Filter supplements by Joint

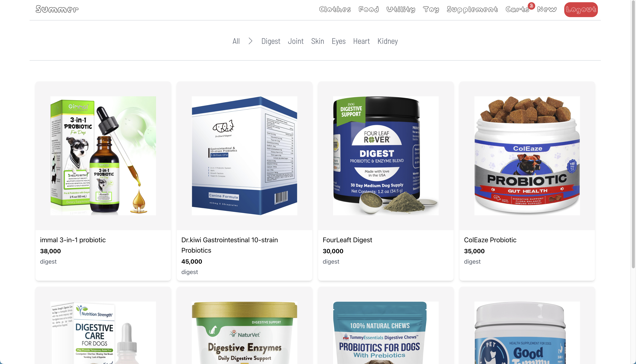click(x=295, y=41)
